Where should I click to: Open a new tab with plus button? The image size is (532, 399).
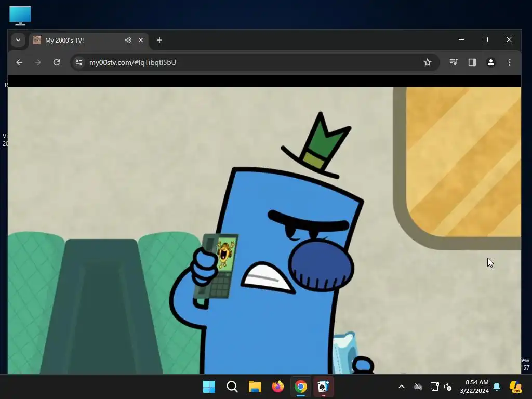pos(159,40)
